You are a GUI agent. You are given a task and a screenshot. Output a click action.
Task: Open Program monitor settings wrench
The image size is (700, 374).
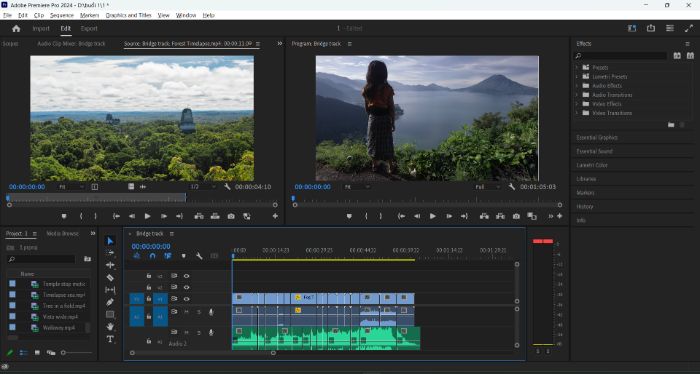click(x=512, y=187)
